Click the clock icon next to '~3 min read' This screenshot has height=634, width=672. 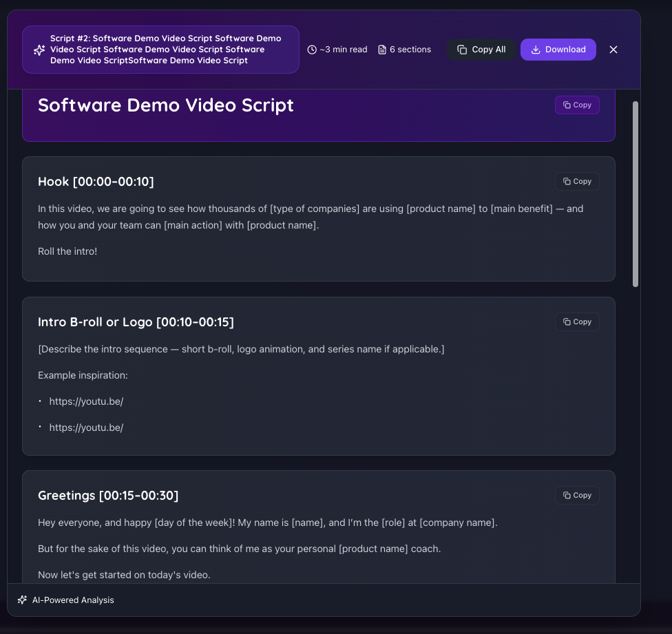(x=312, y=49)
